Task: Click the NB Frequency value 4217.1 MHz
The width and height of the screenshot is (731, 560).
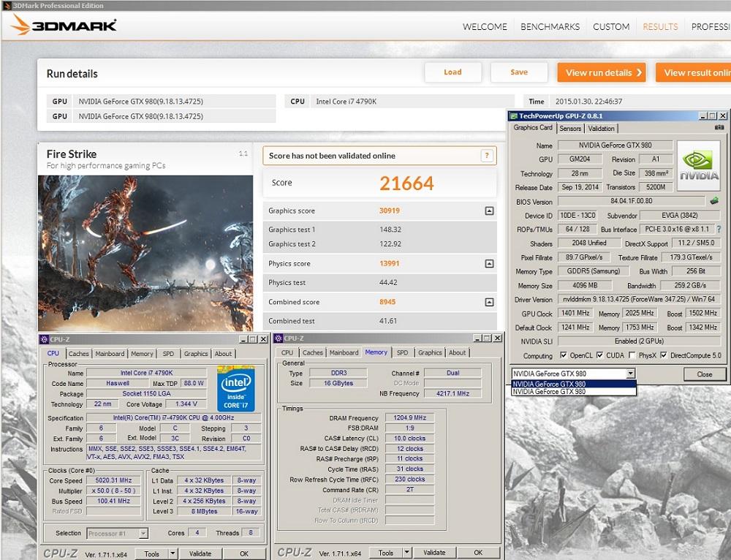Action: (x=452, y=393)
